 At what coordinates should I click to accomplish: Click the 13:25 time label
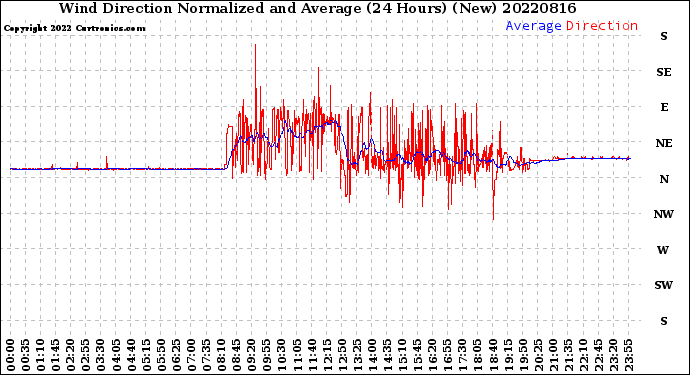coord(357,355)
